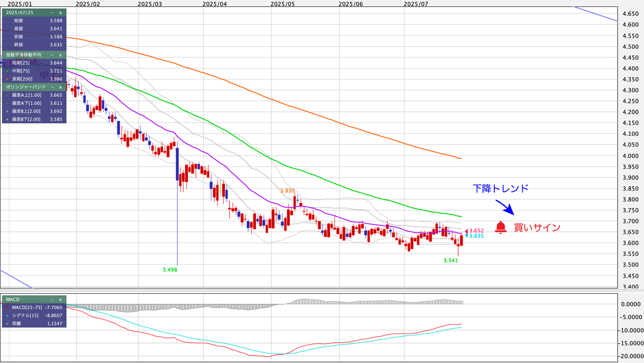Minimize the 2025/07/25 price panel
Screen dimensions: 644x363
click(52, 12)
